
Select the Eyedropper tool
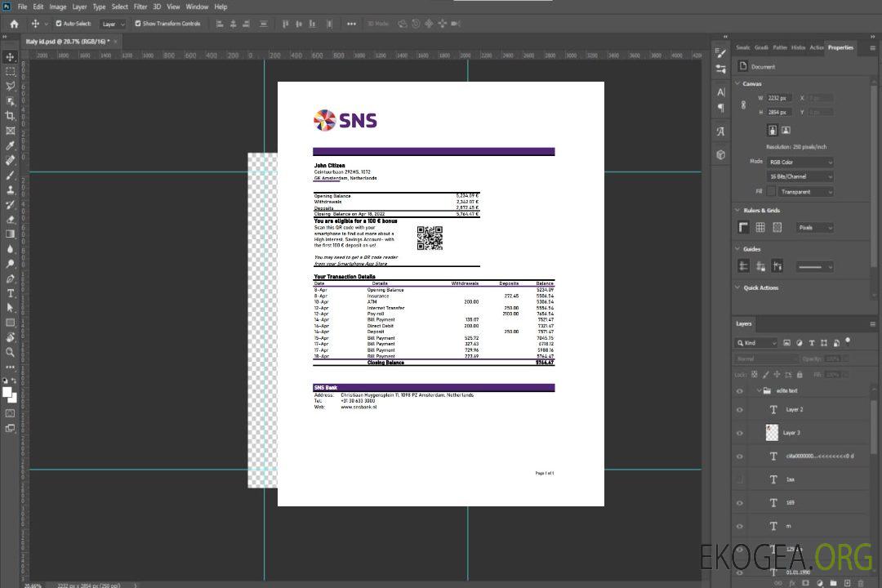point(11,145)
